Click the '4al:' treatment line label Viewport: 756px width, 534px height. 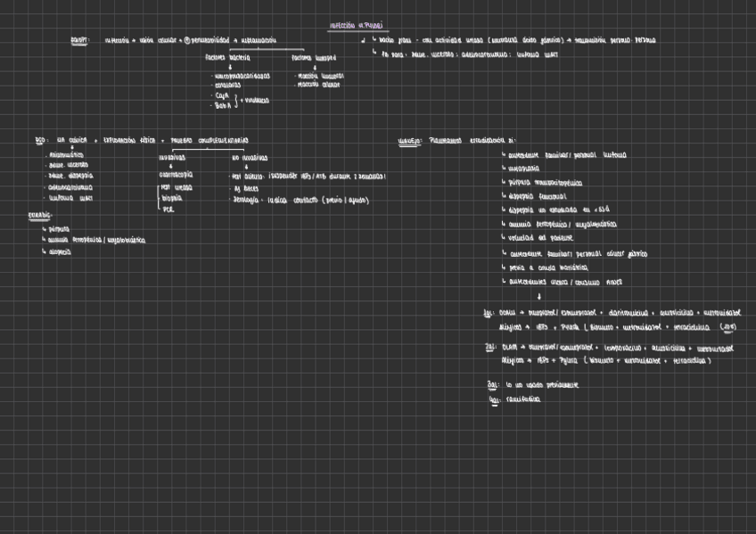(494, 400)
